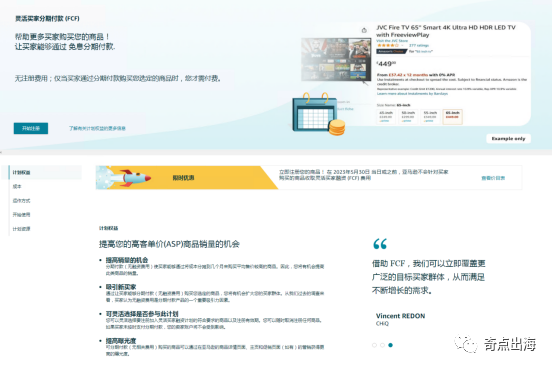Open the 查看价目表 link in banner
553x369 pixels.
tap(493, 178)
